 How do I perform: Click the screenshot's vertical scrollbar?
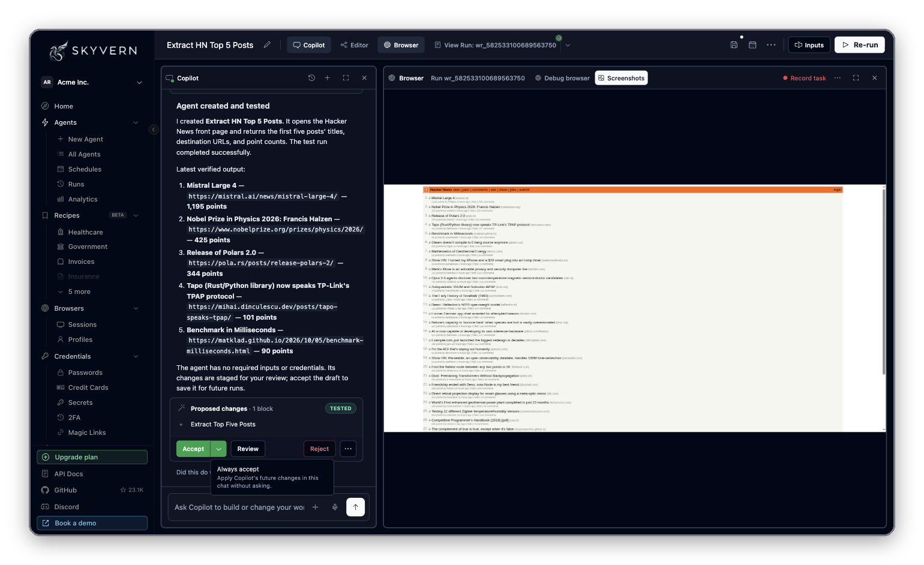(x=884, y=282)
